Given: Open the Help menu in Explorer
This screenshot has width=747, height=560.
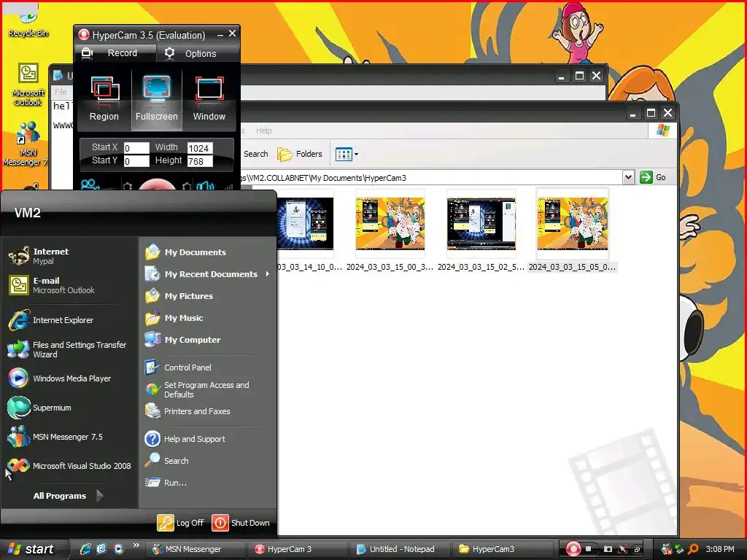Looking at the screenshot, I should pos(263,131).
